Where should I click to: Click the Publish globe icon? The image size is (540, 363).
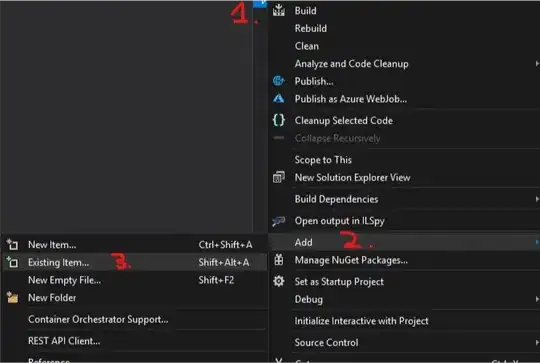point(279,81)
